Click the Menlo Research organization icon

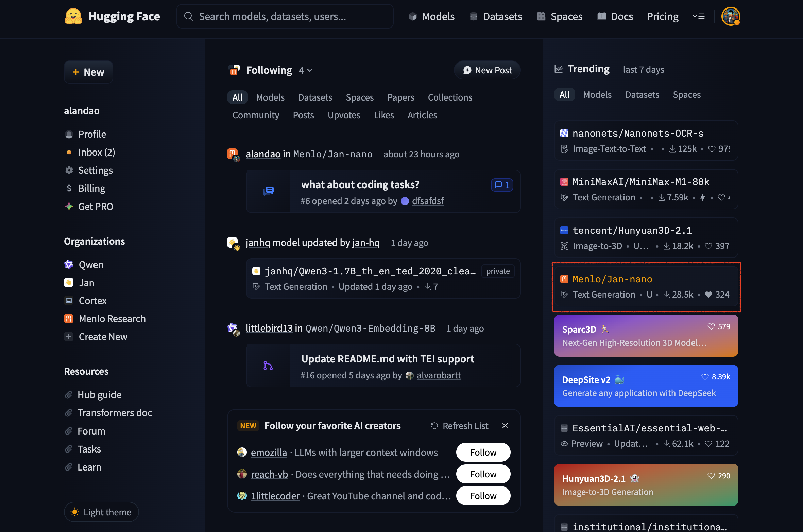click(69, 319)
